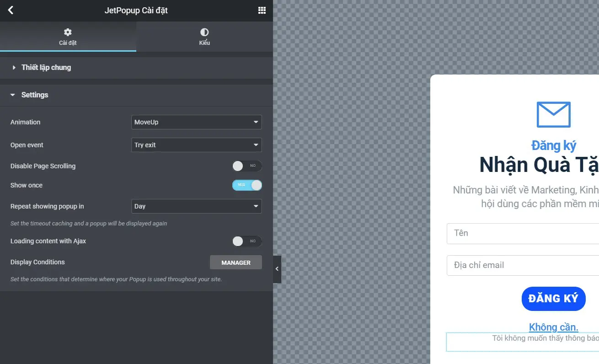Click the Show once label

[x=27, y=185]
